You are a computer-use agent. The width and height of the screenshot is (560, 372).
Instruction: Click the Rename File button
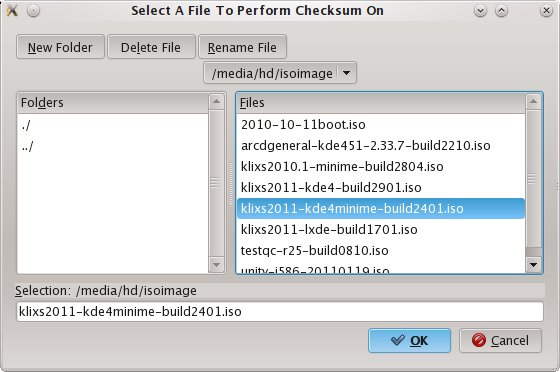point(242,47)
